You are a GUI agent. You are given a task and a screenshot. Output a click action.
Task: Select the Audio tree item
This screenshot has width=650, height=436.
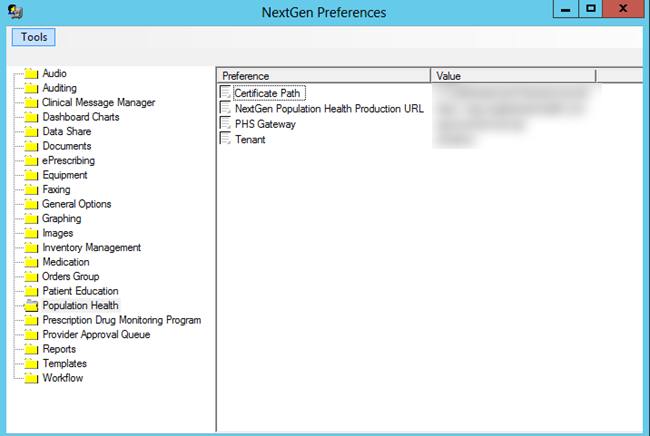[54, 73]
